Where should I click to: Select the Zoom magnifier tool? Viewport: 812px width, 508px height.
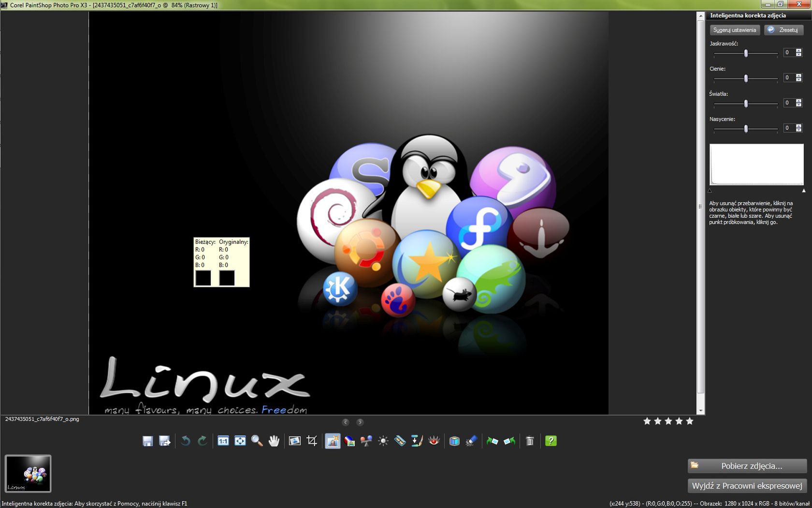click(x=257, y=441)
